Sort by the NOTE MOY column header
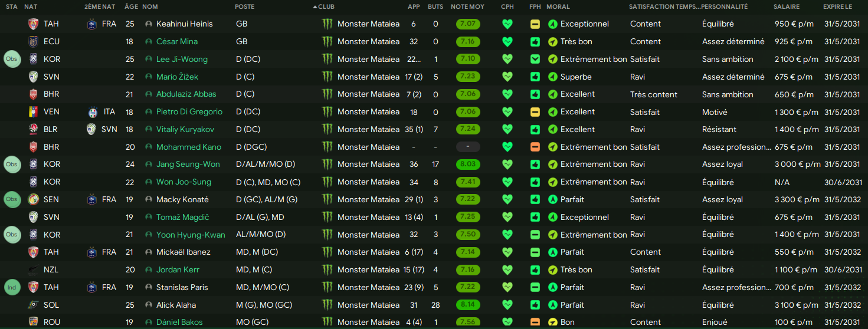 [x=467, y=6]
